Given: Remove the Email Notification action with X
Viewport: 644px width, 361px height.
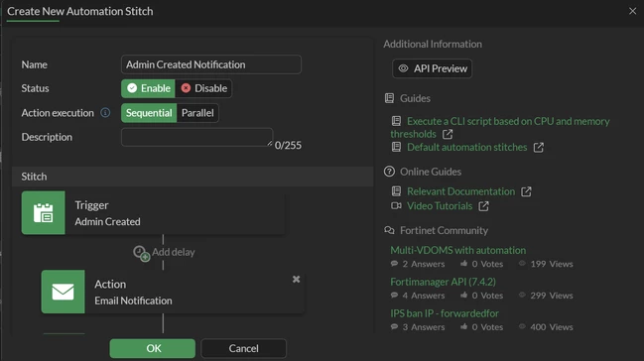Looking at the screenshot, I should point(296,280).
